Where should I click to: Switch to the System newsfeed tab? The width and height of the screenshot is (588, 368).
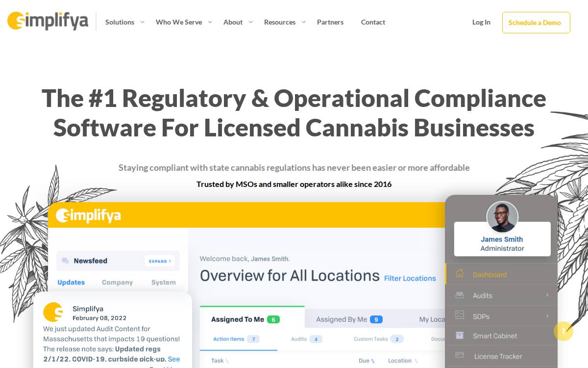(x=163, y=282)
